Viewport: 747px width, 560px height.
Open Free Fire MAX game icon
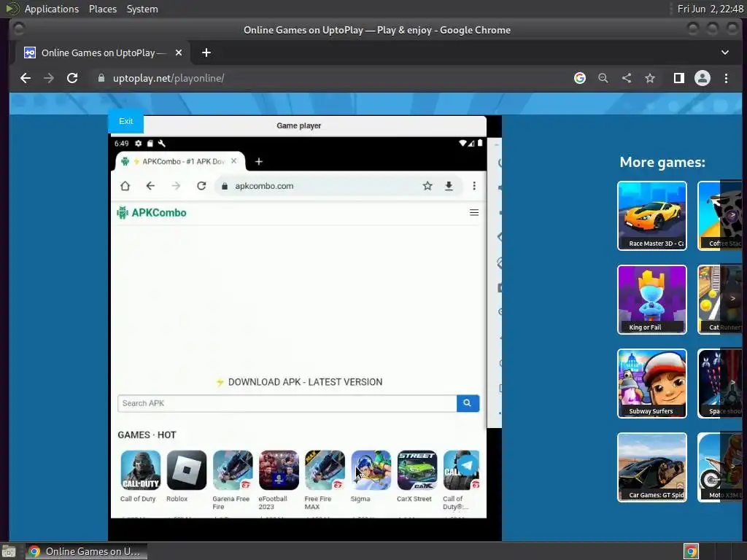click(325, 470)
